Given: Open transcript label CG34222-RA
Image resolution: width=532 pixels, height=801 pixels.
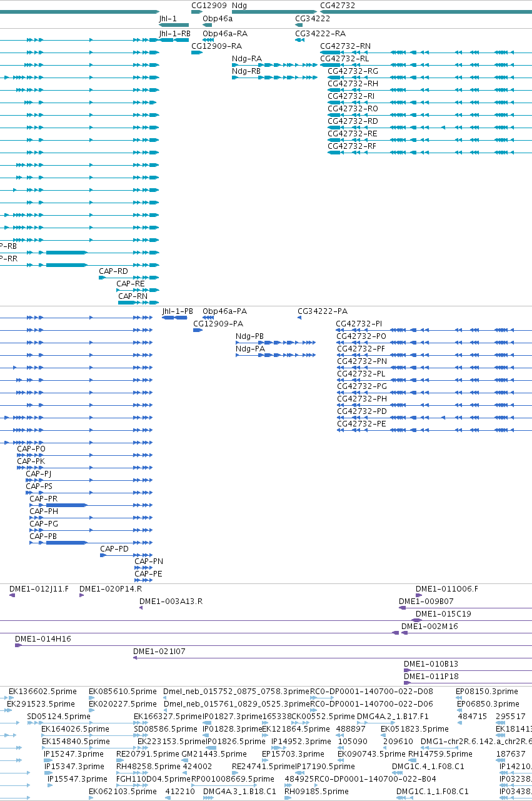Looking at the screenshot, I should (x=320, y=33).
